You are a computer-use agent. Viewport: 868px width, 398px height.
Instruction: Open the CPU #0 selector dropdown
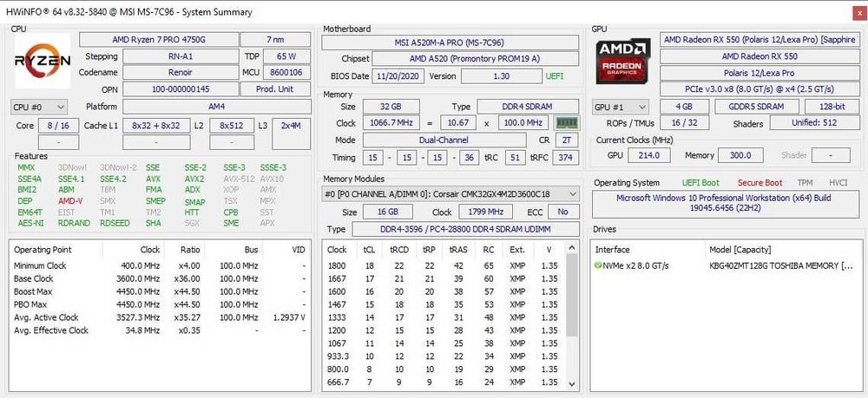[x=39, y=107]
